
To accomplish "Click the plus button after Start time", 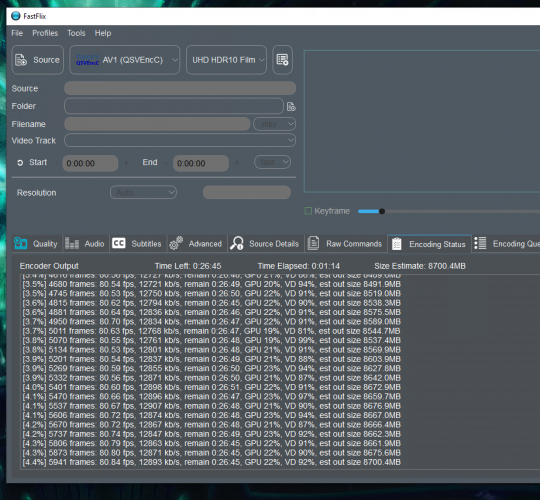I will (x=126, y=162).
